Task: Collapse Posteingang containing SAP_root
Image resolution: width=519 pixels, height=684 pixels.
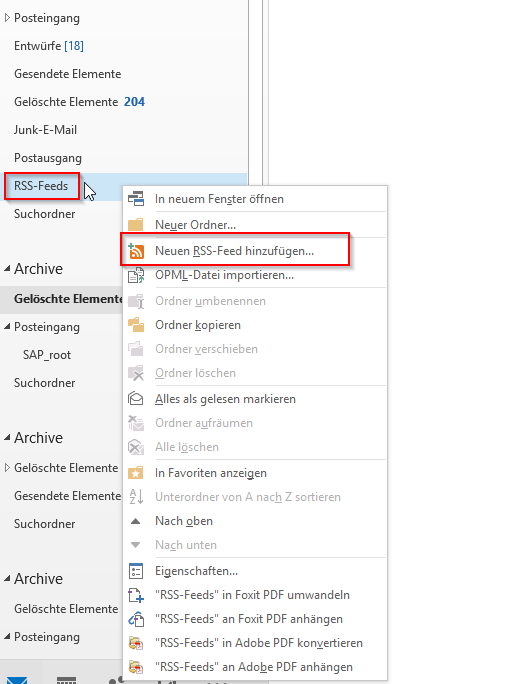Action: 7,327
